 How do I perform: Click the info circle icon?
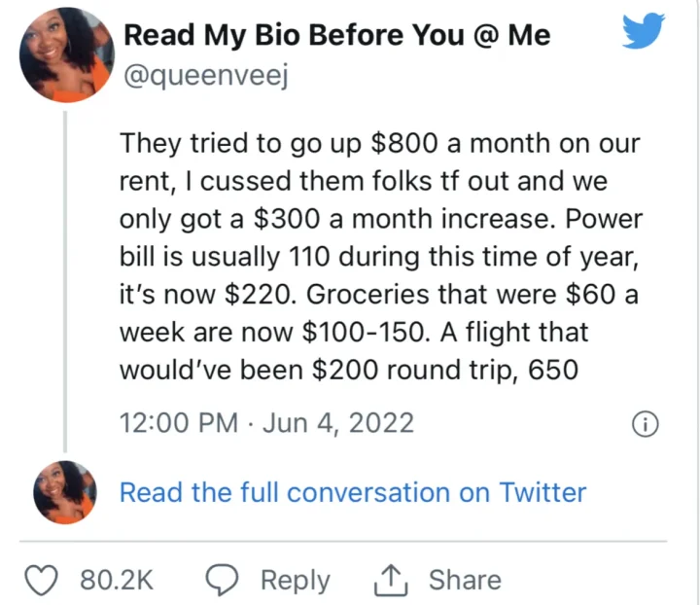(646, 423)
